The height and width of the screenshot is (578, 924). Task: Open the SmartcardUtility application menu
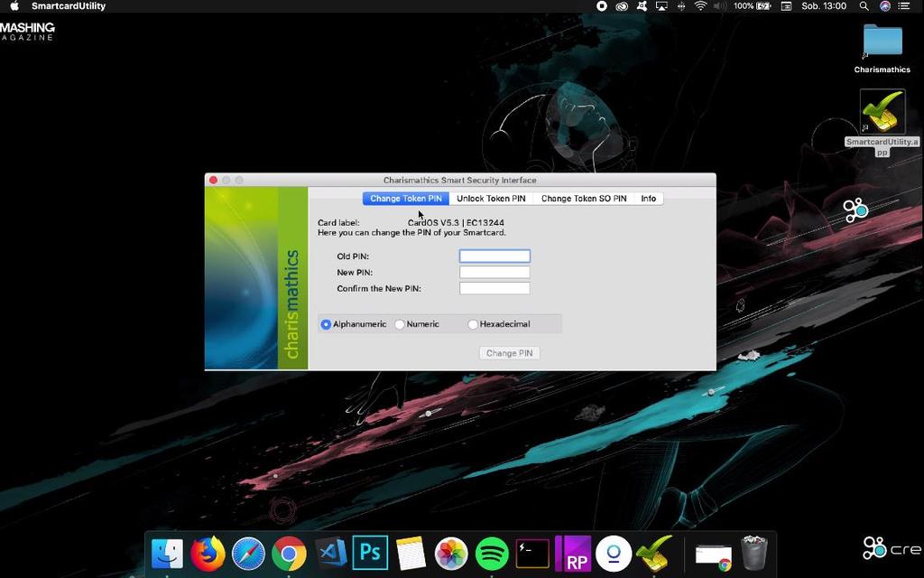[69, 6]
